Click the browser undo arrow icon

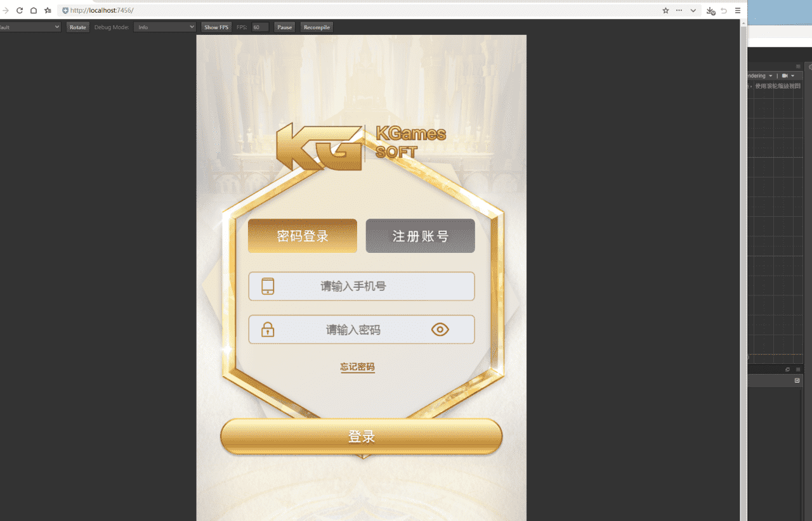(724, 10)
